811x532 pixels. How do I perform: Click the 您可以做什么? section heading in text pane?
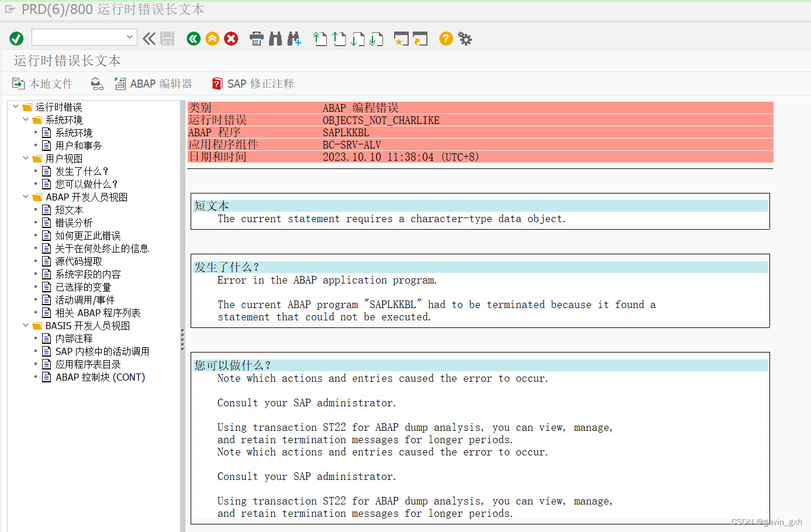pos(233,365)
